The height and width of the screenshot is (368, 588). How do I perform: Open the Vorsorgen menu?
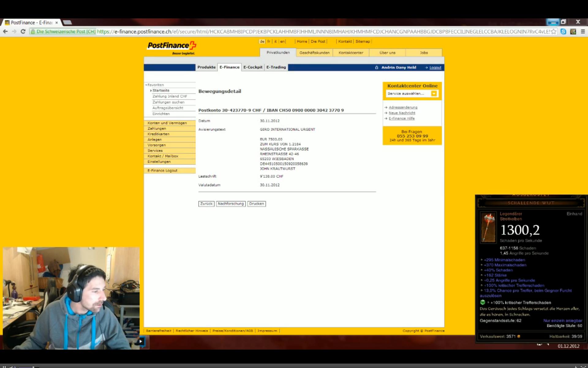pos(170,145)
